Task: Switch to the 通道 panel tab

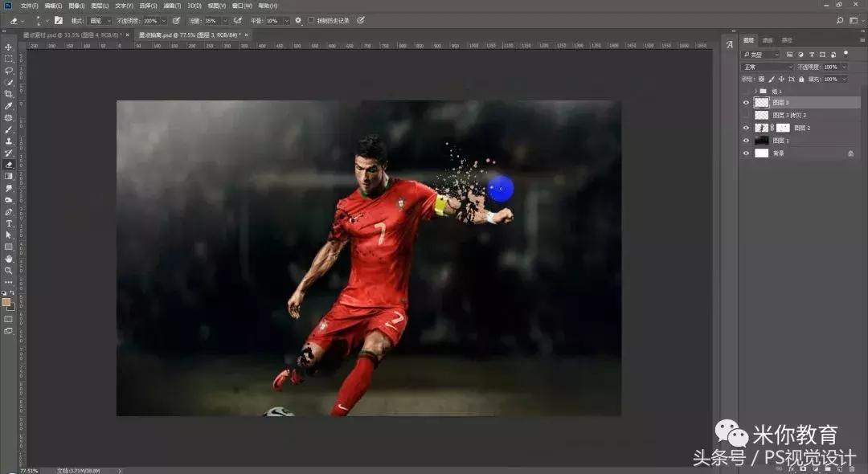Action: point(768,40)
